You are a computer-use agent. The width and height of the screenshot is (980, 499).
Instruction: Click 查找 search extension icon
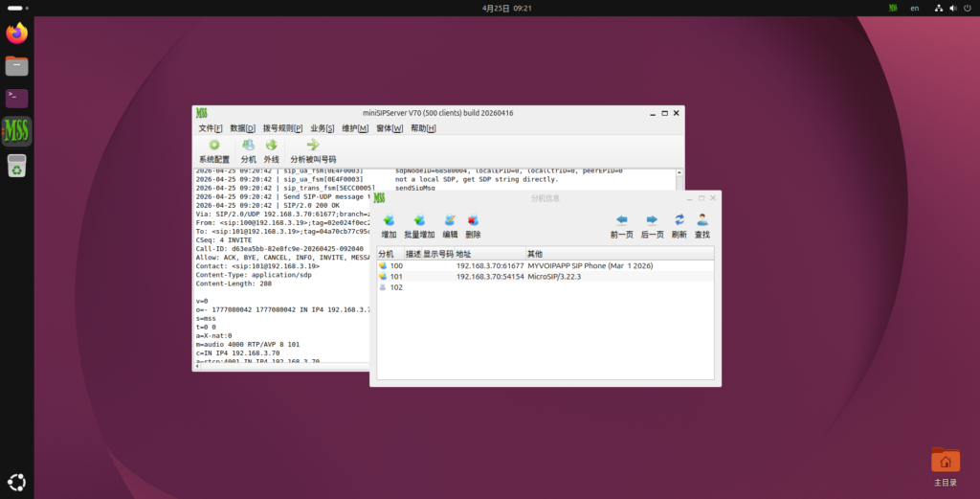click(702, 226)
